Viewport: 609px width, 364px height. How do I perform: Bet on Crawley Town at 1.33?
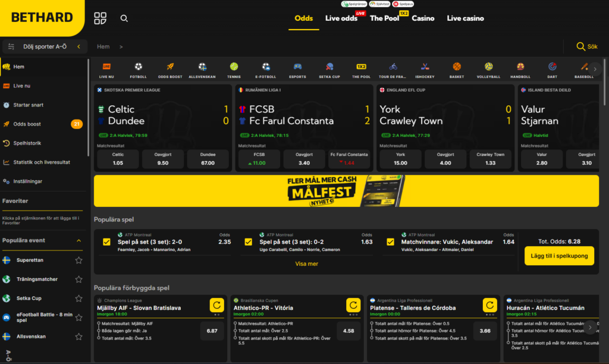[491, 159]
